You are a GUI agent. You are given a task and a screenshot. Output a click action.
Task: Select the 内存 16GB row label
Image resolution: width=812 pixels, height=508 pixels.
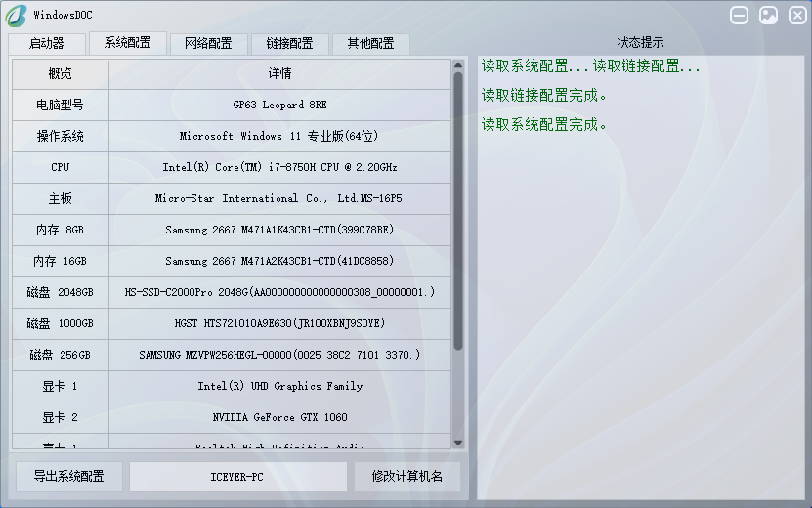point(60,261)
